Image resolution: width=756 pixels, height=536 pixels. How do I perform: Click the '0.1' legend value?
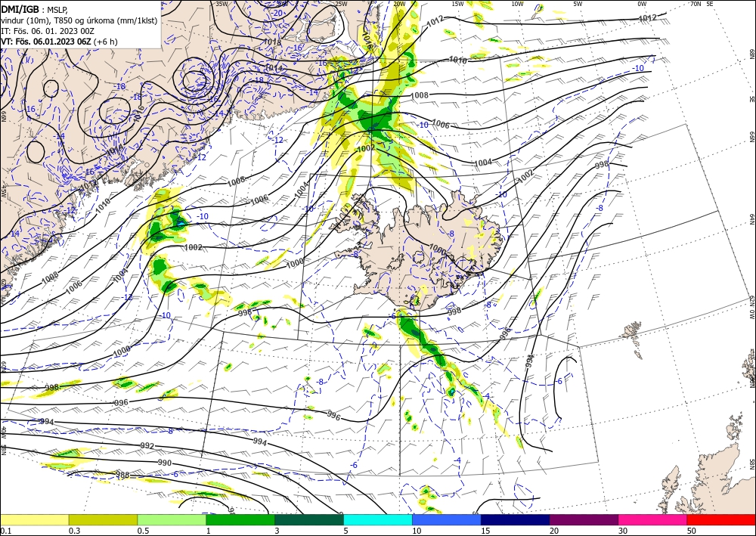(x=5, y=531)
